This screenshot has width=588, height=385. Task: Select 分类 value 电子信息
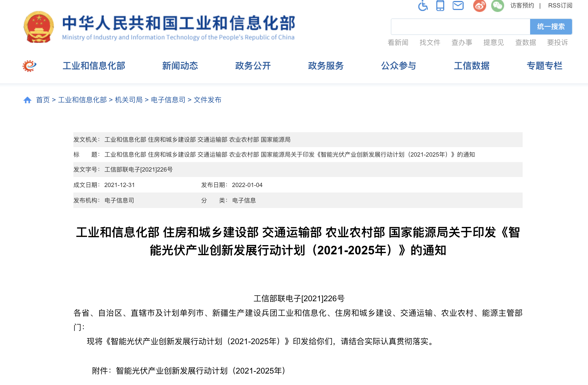(x=244, y=200)
